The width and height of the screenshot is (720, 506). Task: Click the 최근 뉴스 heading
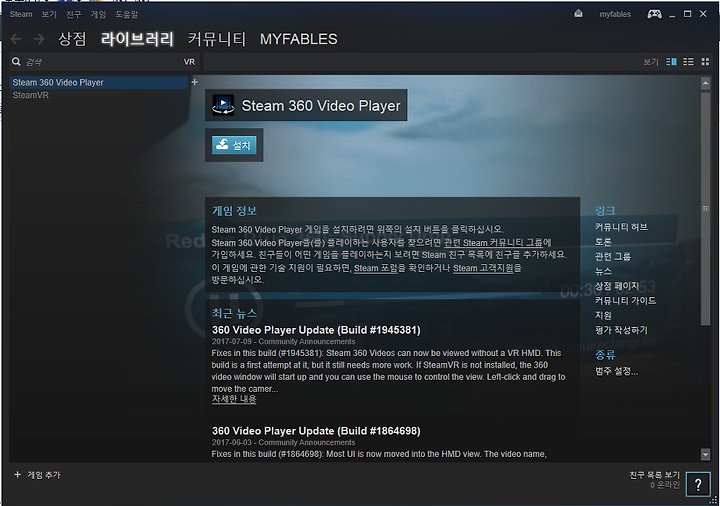pyautogui.click(x=234, y=313)
